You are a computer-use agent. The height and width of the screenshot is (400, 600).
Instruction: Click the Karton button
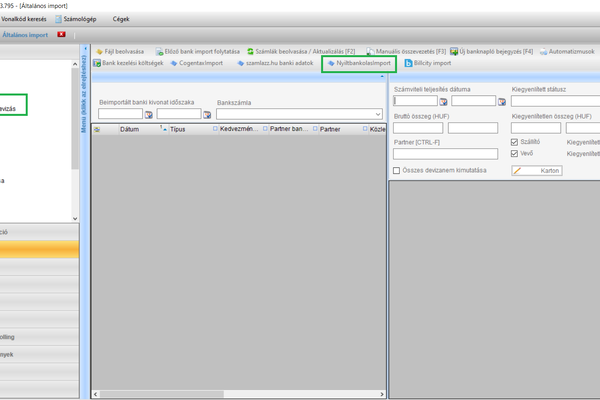(x=536, y=171)
